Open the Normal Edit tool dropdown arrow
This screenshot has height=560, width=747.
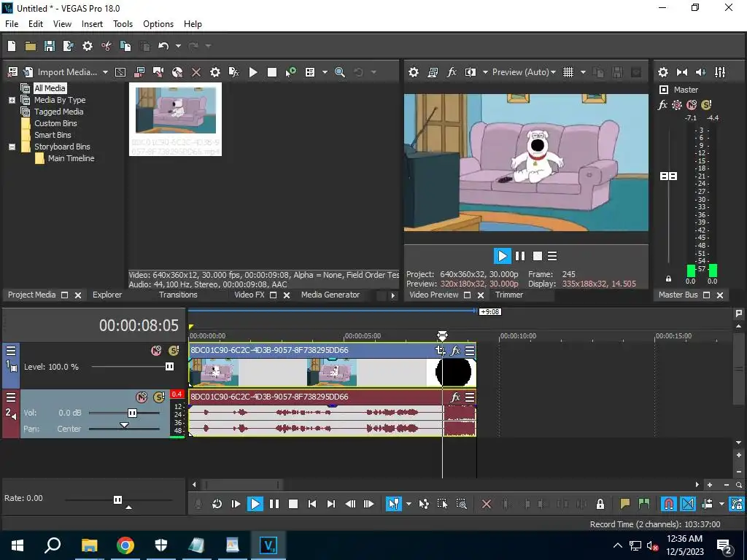point(409,504)
